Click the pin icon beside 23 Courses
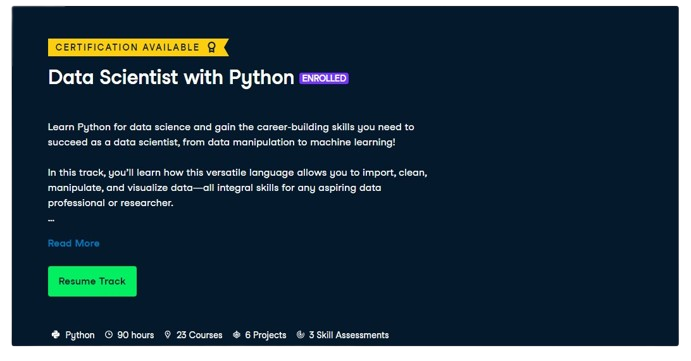 [x=167, y=335]
